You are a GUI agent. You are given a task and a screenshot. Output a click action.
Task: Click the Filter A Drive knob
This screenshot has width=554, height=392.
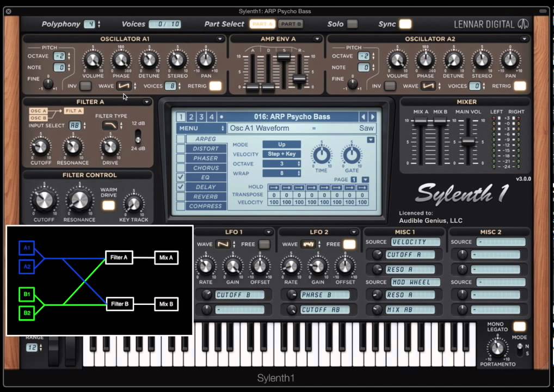point(110,147)
